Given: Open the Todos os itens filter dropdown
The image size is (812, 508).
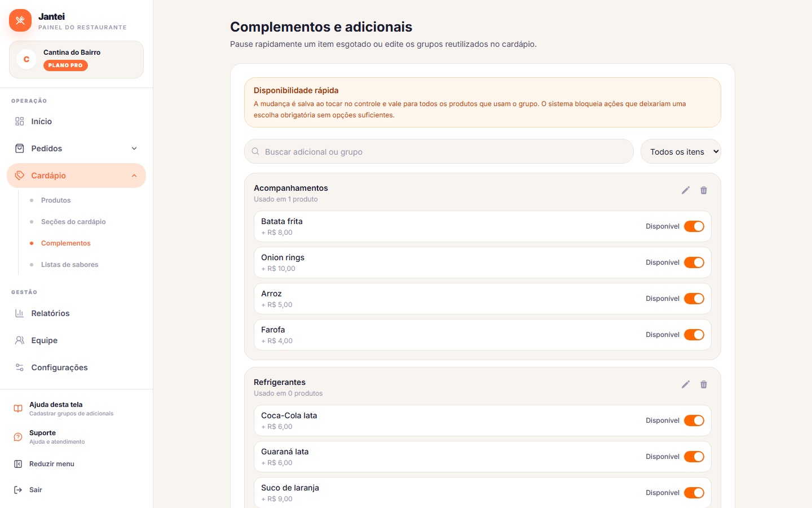Looking at the screenshot, I should 681,151.
